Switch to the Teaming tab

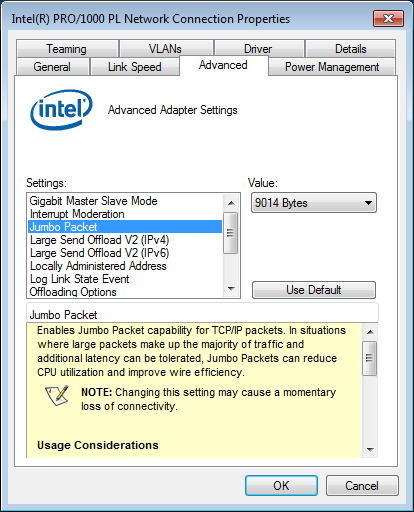click(x=67, y=49)
